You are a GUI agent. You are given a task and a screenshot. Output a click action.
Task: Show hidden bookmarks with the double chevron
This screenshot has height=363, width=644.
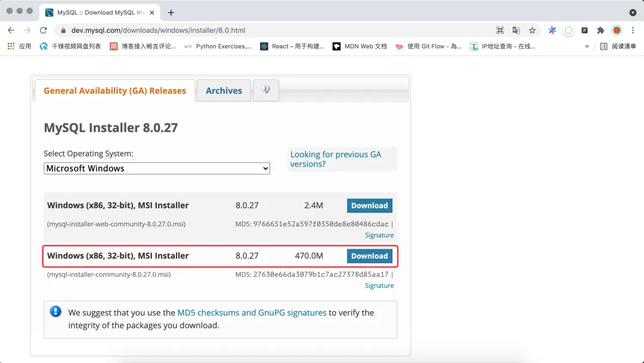click(x=587, y=47)
